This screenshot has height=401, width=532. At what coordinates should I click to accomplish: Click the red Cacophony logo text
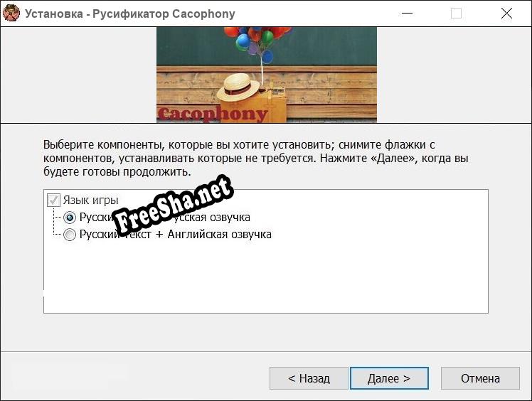212,114
